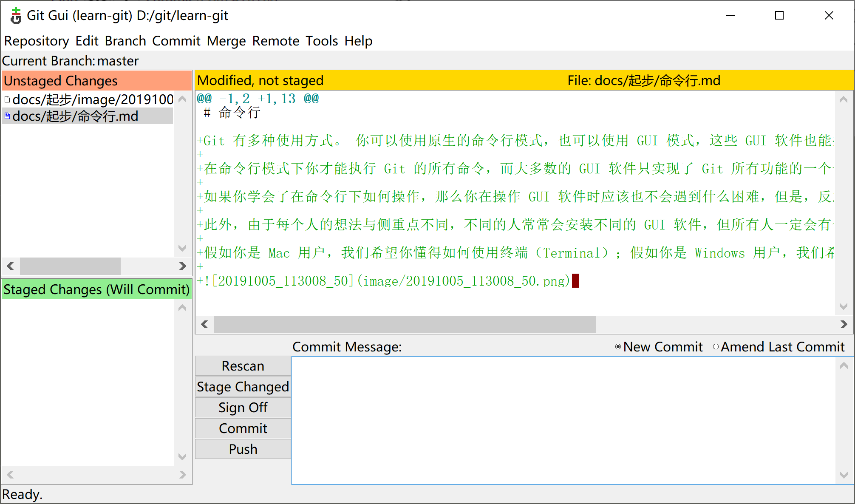Click diff pane scroll-down arrow
The width and height of the screenshot is (855, 504).
click(x=844, y=306)
